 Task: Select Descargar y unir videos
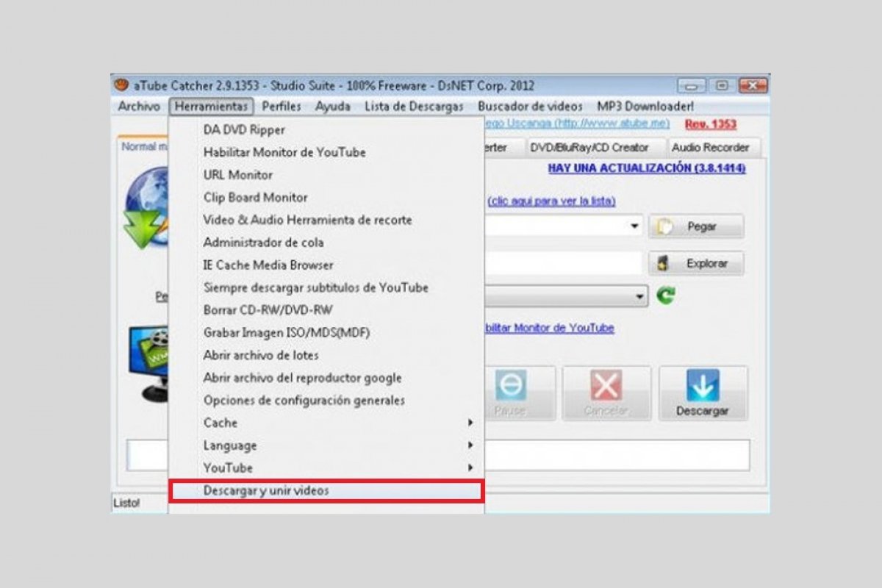pyautogui.click(x=326, y=491)
